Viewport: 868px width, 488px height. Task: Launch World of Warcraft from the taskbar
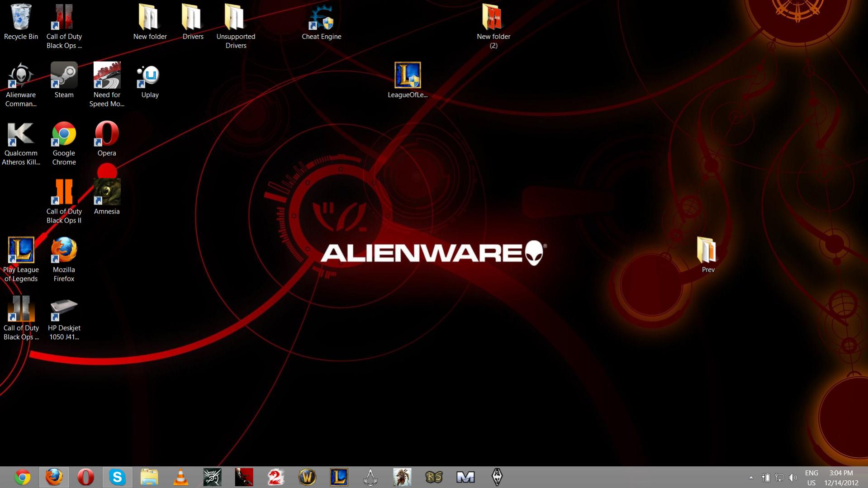pyautogui.click(x=308, y=477)
